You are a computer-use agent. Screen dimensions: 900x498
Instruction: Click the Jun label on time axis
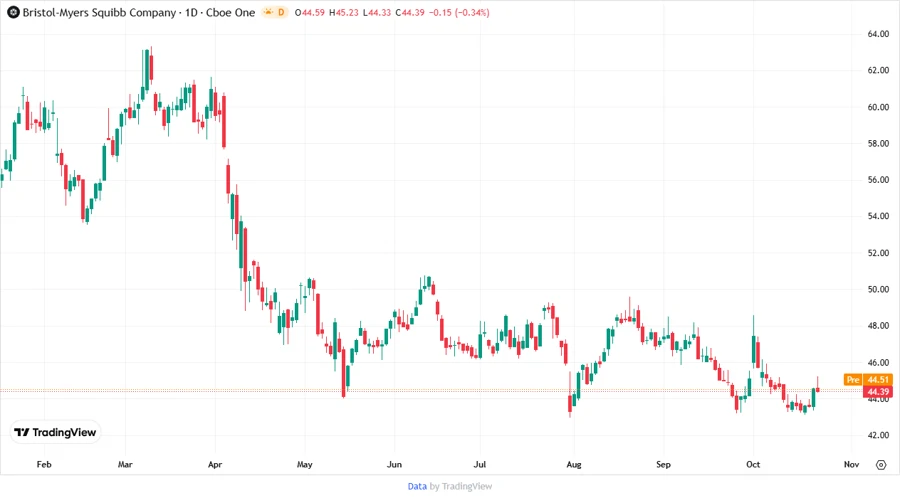click(394, 464)
